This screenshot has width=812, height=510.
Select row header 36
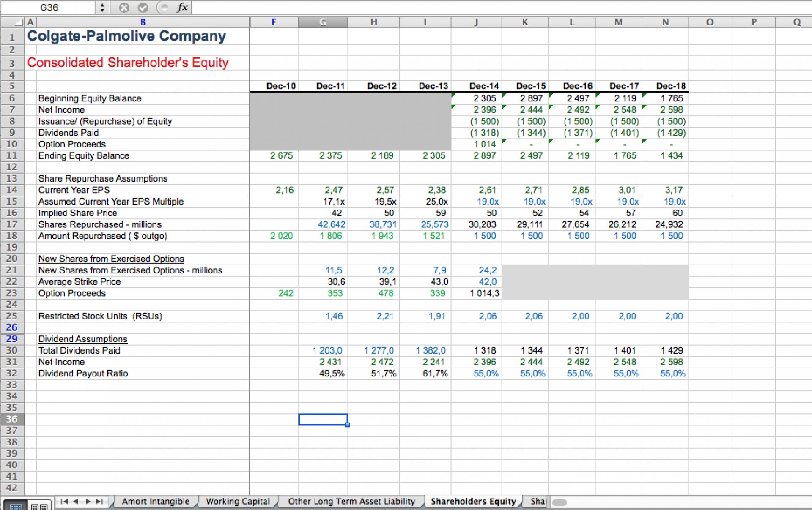12,419
